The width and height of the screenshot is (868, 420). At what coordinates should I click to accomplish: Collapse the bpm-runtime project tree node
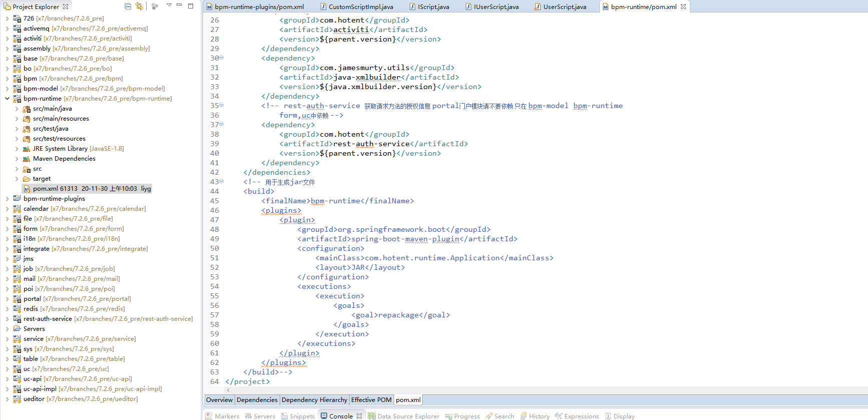(7, 99)
